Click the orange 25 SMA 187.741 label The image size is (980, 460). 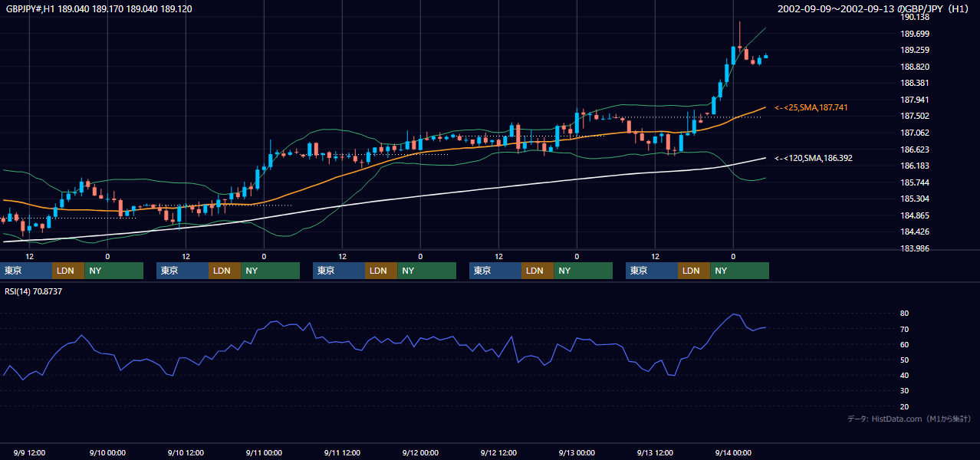click(811, 108)
